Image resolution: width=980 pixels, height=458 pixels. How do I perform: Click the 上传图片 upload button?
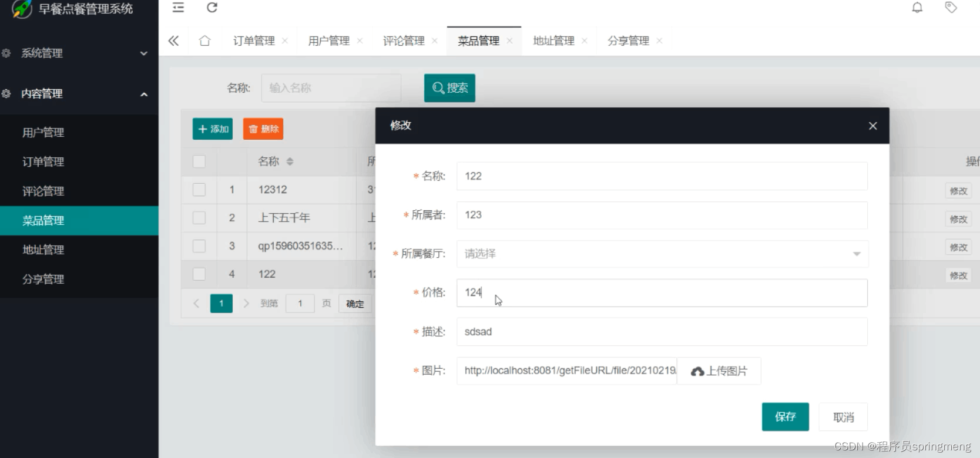pyautogui.click(x=719, y=371)
